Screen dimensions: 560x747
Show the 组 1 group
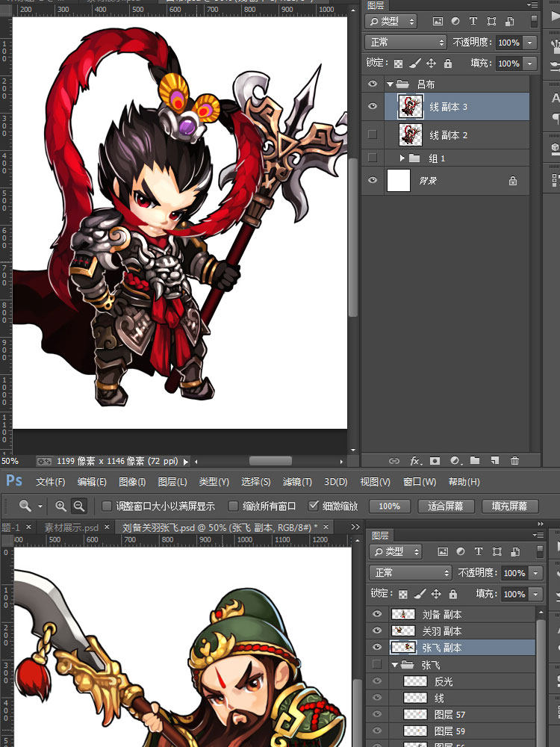(x=373, y=157)
